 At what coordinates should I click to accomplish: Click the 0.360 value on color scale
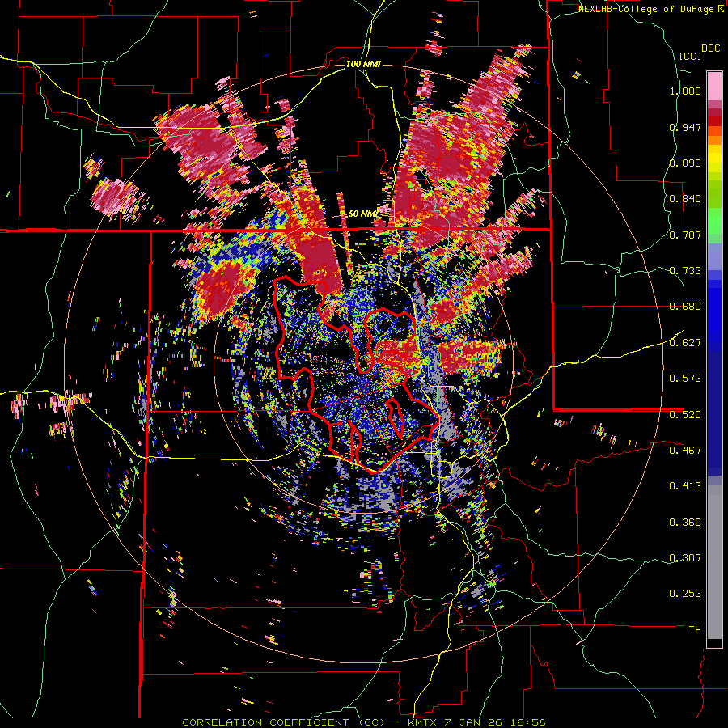click(x=685, y=523)
